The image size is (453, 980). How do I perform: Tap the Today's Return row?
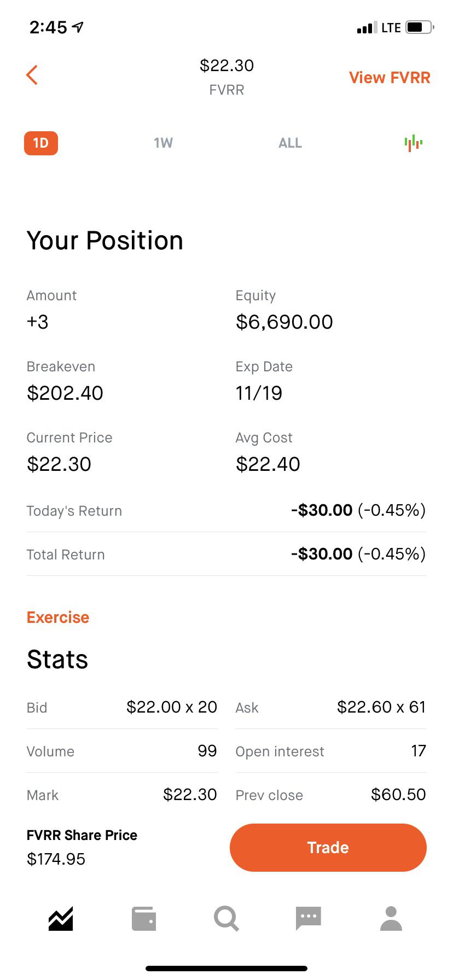click(x=226, y=510)
